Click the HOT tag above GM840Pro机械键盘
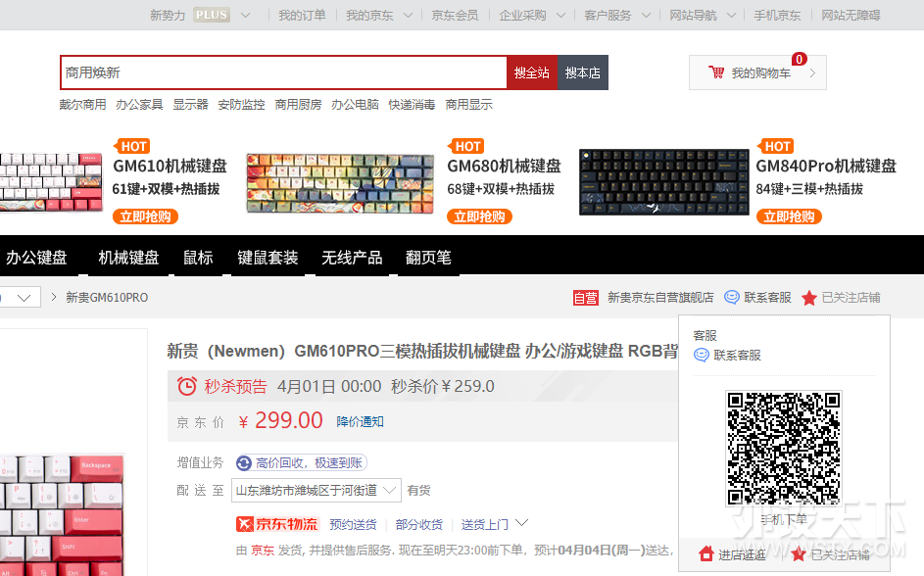 (775, 146)
